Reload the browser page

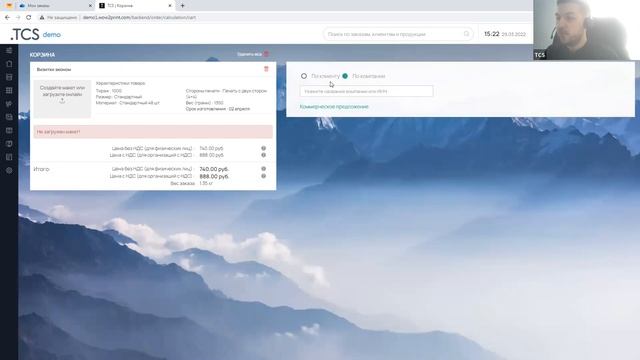coord(29,18)
